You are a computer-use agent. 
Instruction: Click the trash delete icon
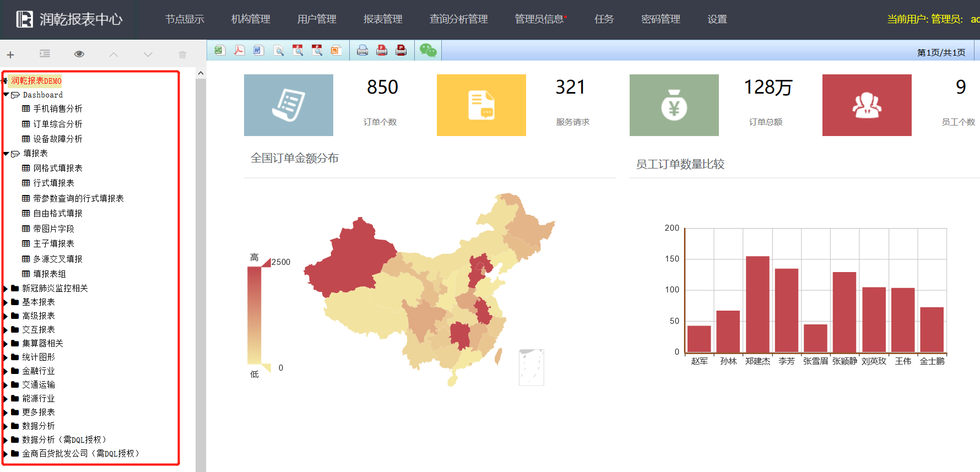182,55
